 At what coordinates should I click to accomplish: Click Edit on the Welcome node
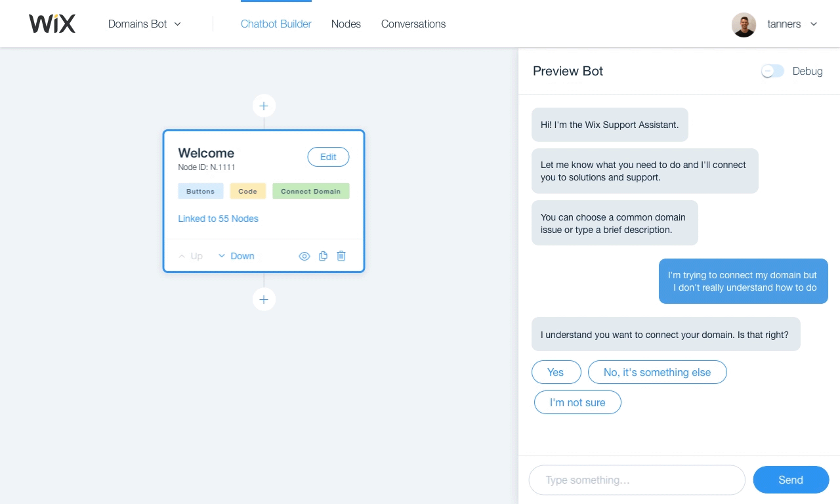pos(328,157)
